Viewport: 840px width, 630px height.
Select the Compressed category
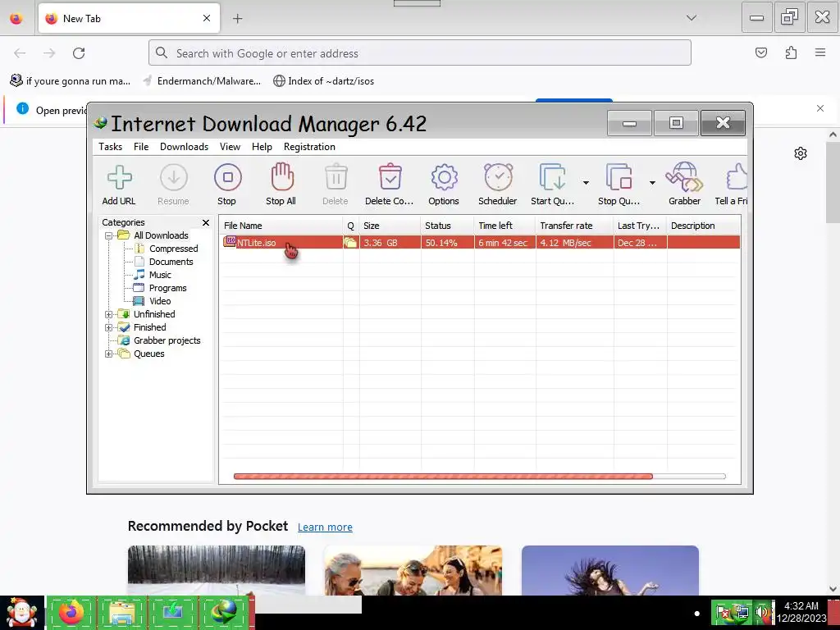pyautogui.click(x=174, y=249)
